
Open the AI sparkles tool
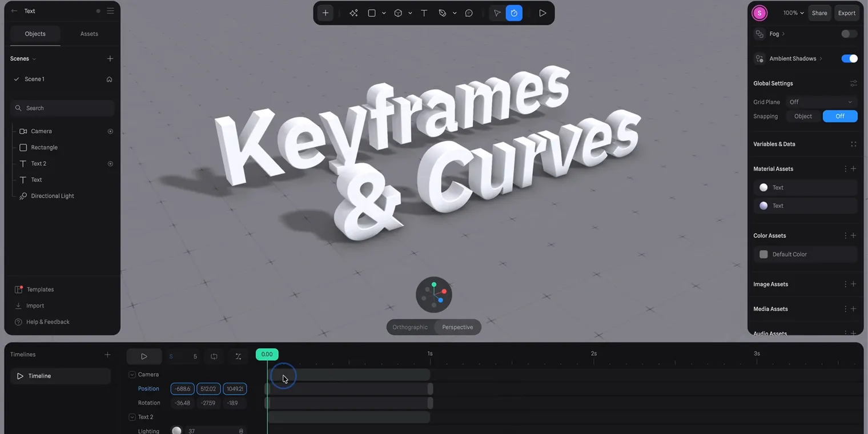pos(353,13)
